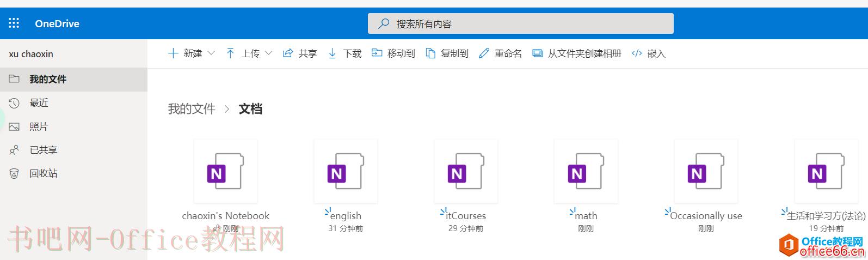The image size is (868, 260).
Task: Open the app launcher grid icon
Action: tap(14, 23)
